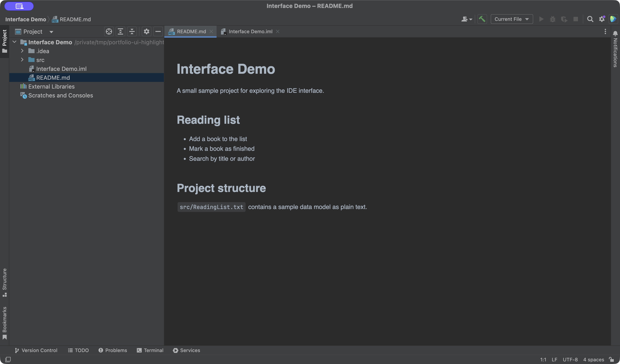This screenshot has width=620, height=364.
Task: Toggle the Bookmarks tool window sidebar button
Action: point(4,323)
